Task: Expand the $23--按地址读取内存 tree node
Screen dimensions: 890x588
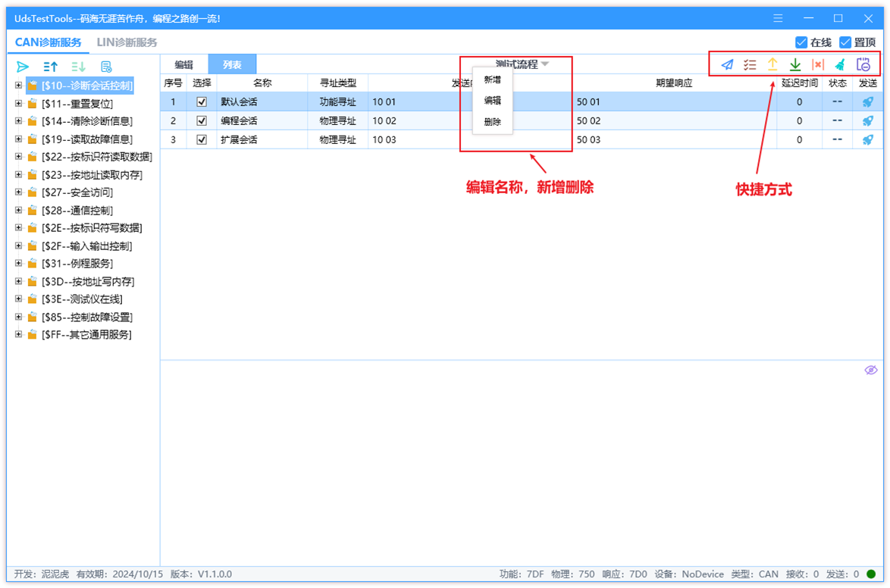Action: (18, 175)
